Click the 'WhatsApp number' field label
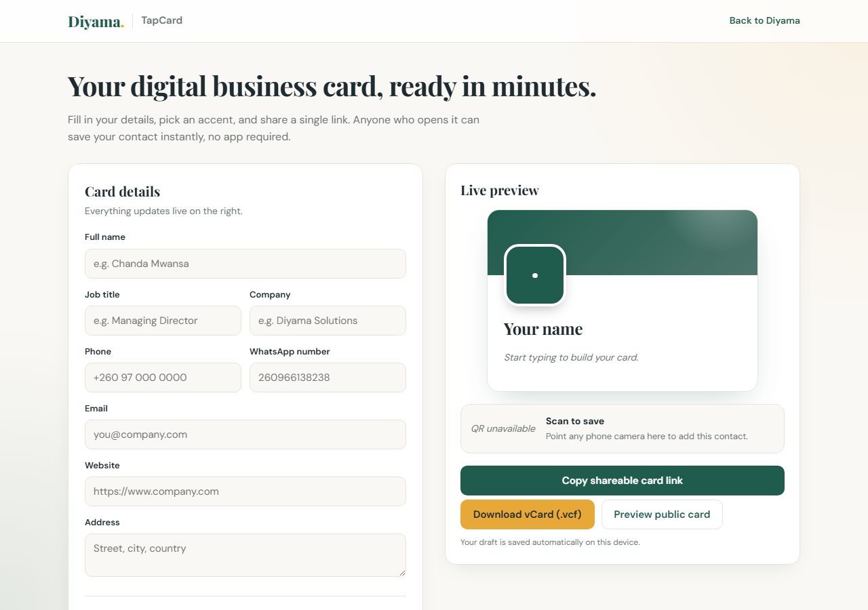Viewport: 868px width, 610px height. pyautogui.click(x=290, y=352)
